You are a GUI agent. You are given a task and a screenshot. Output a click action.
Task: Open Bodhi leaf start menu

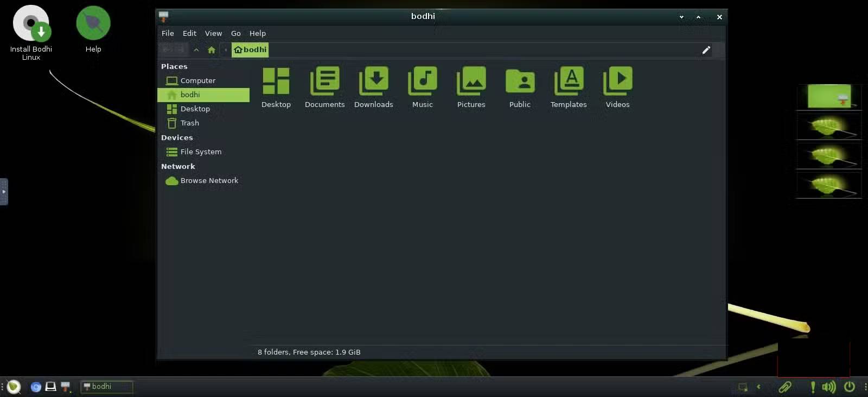click(x=14, y=387)
